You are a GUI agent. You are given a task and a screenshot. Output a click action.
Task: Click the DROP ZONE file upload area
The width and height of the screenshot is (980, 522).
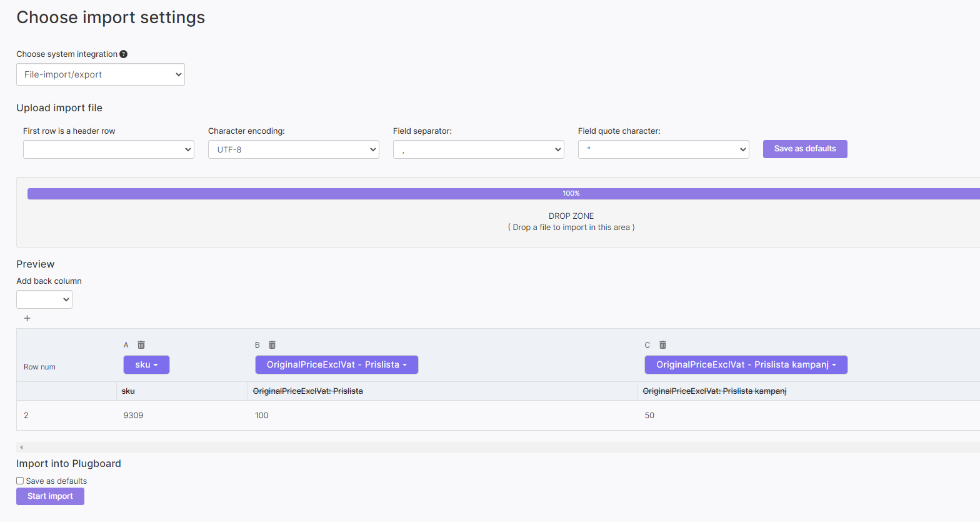tap(571, 222)
